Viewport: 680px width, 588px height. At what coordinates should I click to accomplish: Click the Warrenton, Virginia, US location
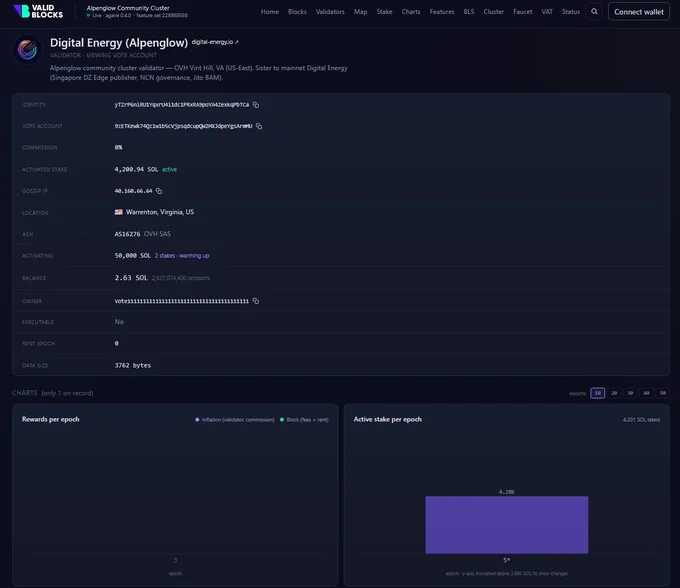160,212
